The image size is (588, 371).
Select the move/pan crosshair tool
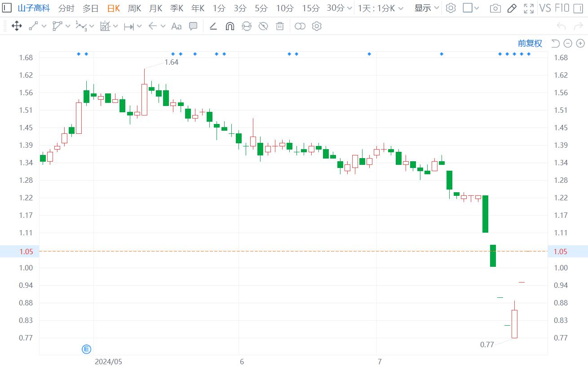[17, 26]
